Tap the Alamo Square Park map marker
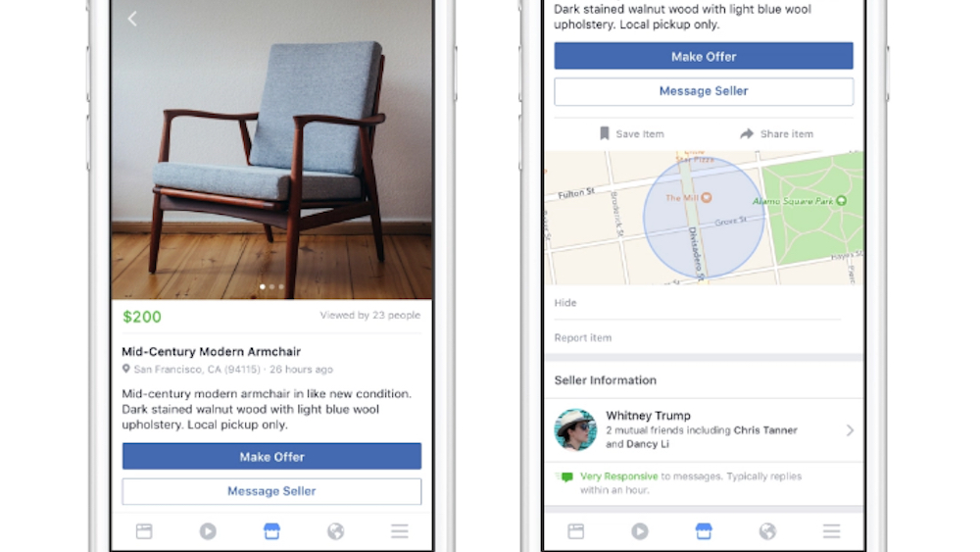 pos(841,201)
